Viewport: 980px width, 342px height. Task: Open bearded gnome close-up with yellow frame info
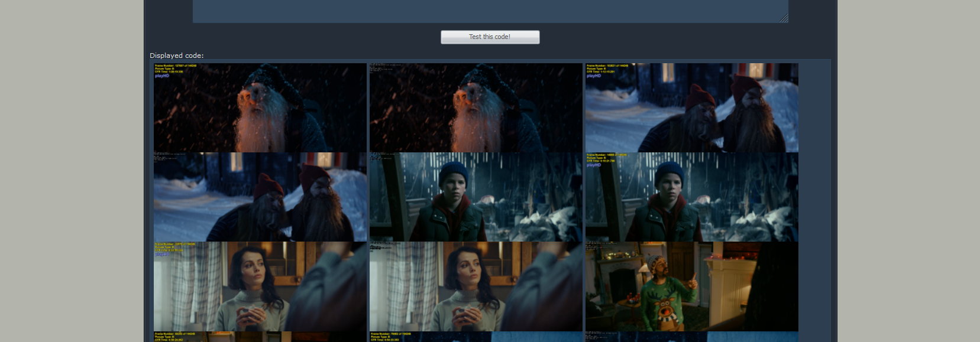coord(260,108)
